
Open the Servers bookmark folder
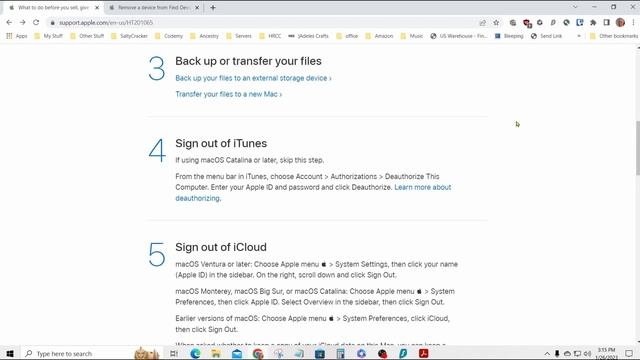pyautogui.click(x=239, y=36)
